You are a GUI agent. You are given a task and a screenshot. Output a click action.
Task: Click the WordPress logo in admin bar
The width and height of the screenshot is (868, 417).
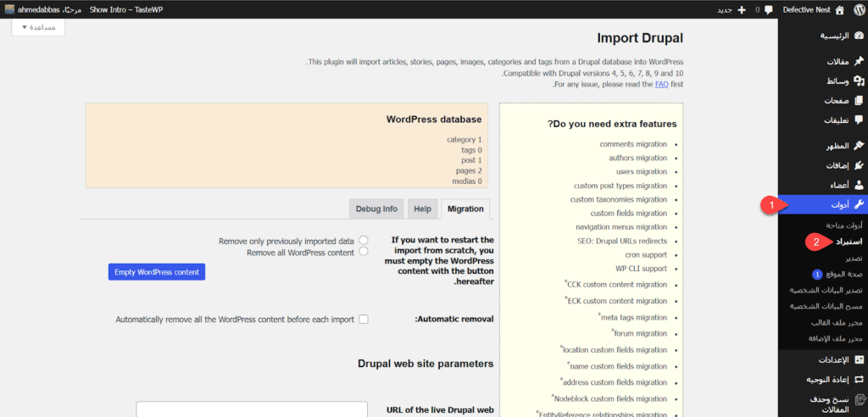point(858,10)
